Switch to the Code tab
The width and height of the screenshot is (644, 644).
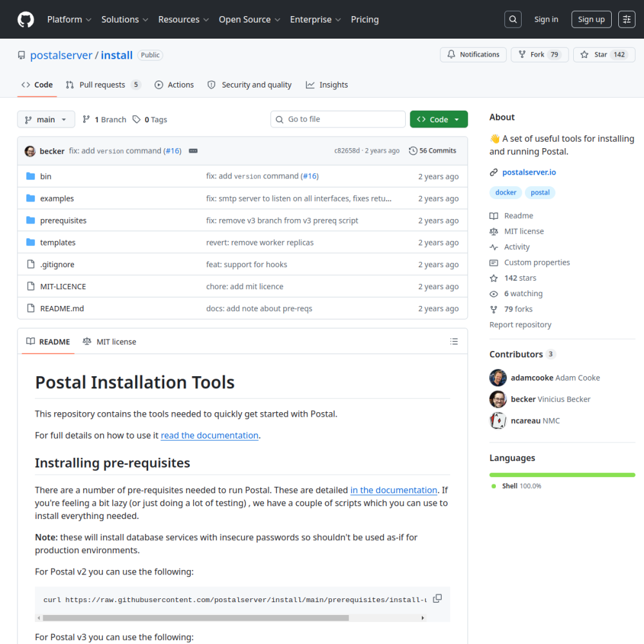click(37, 84)
